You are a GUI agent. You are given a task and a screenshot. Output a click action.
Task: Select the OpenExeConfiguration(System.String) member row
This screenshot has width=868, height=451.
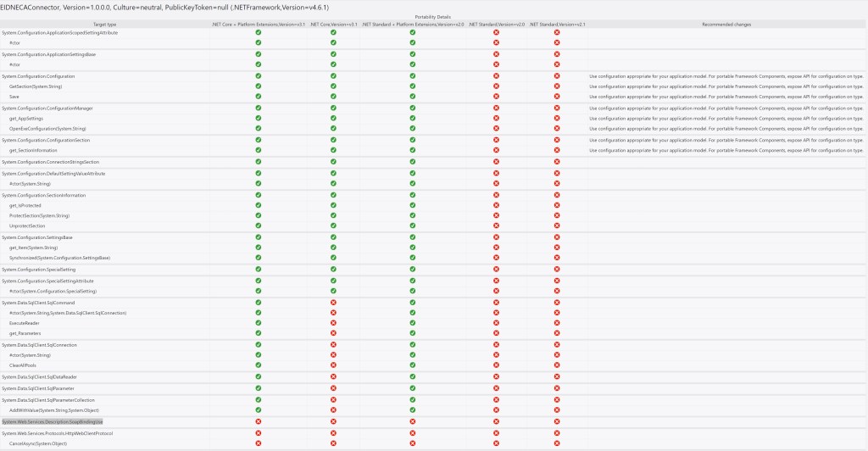point(48,129)
